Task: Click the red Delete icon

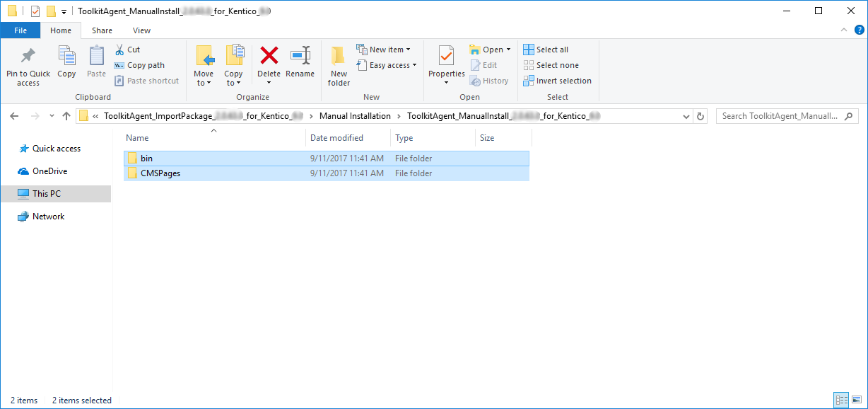Action: pyautogui.click(x=269, y=55)
